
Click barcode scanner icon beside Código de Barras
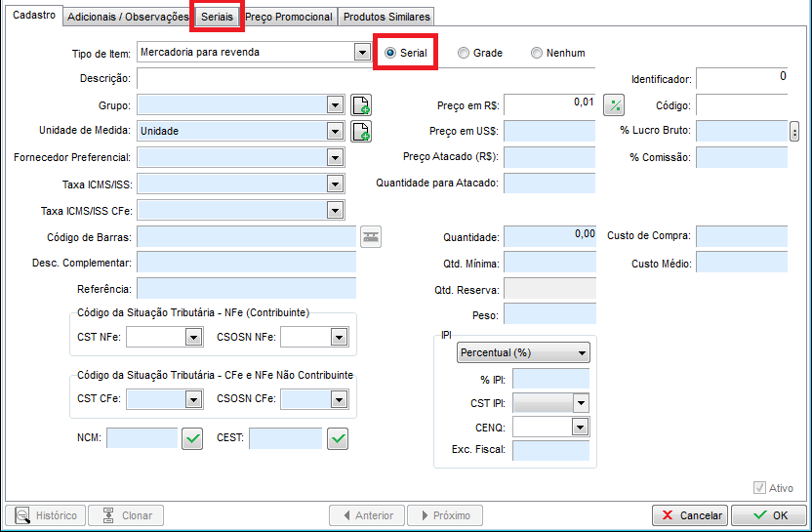click(371, 237)
